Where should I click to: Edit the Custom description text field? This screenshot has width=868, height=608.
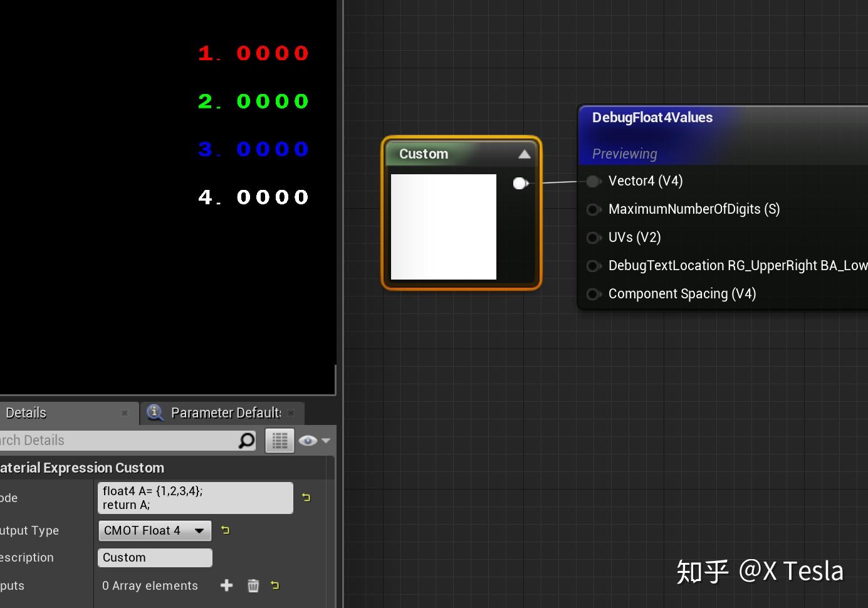[x=154, y=557]
